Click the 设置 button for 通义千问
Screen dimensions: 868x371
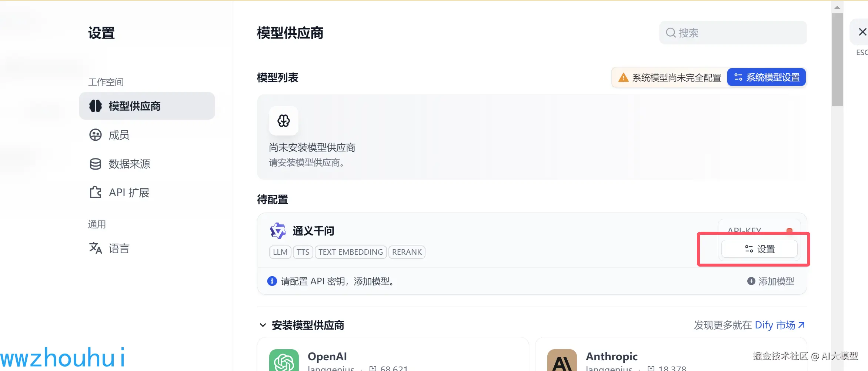pyautogui.click(x=759, y=249)
